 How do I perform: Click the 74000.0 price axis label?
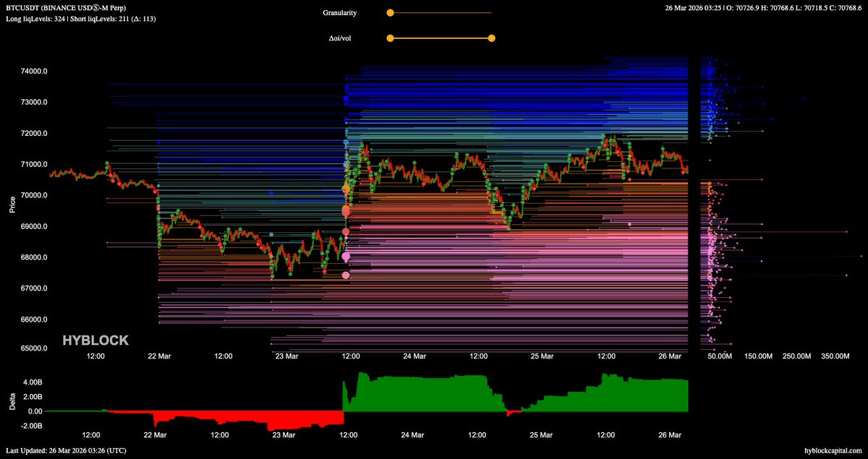pyautogui.click(x=35, y=72)
